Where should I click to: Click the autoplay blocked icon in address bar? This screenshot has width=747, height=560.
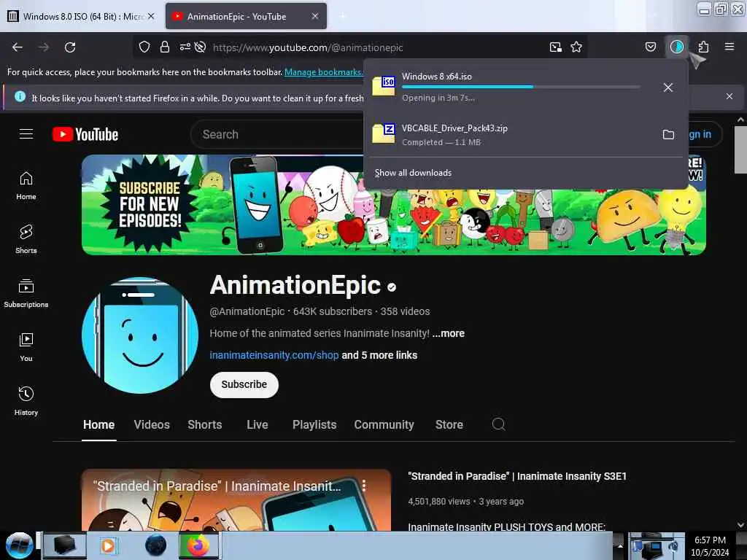pyautogui.click(x=201, y=47)
